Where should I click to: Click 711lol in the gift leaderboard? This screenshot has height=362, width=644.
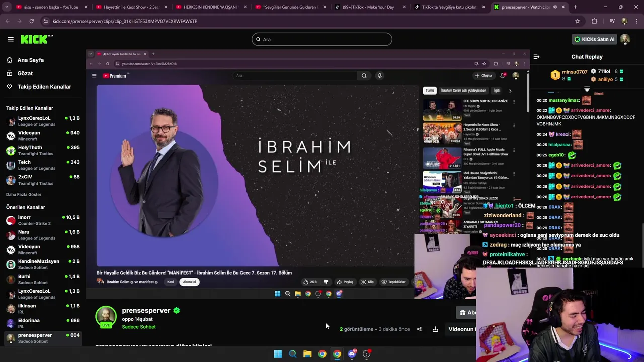(x=604, y=71)
